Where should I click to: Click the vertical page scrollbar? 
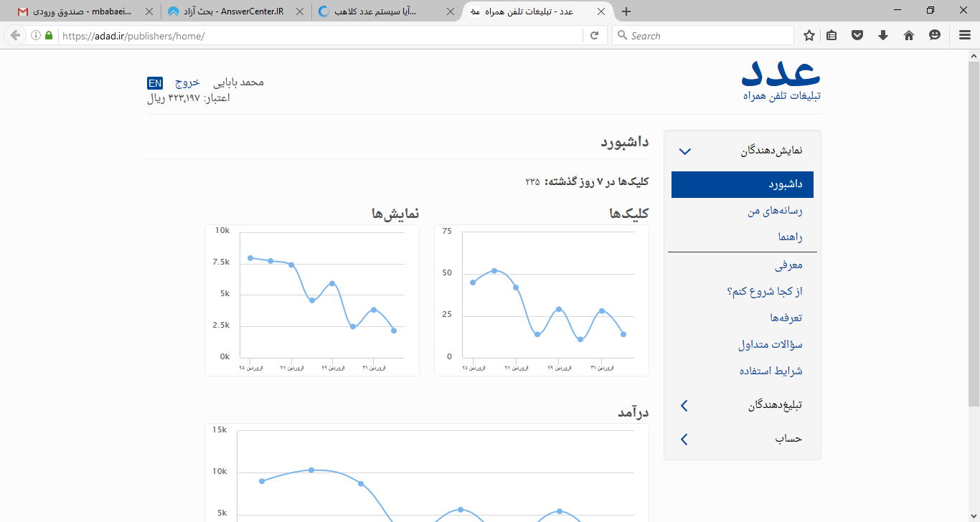click(974, 229)
